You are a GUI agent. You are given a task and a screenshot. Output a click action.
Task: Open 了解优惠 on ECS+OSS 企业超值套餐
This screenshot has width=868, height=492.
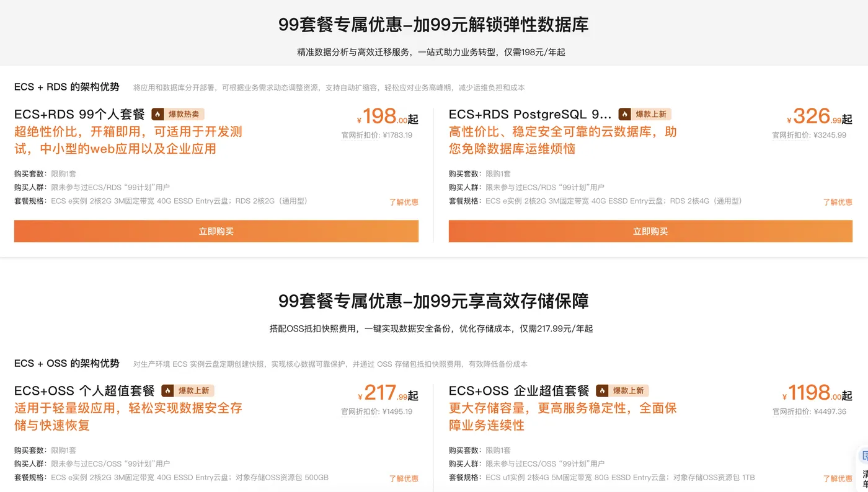(x=838, y=478)
